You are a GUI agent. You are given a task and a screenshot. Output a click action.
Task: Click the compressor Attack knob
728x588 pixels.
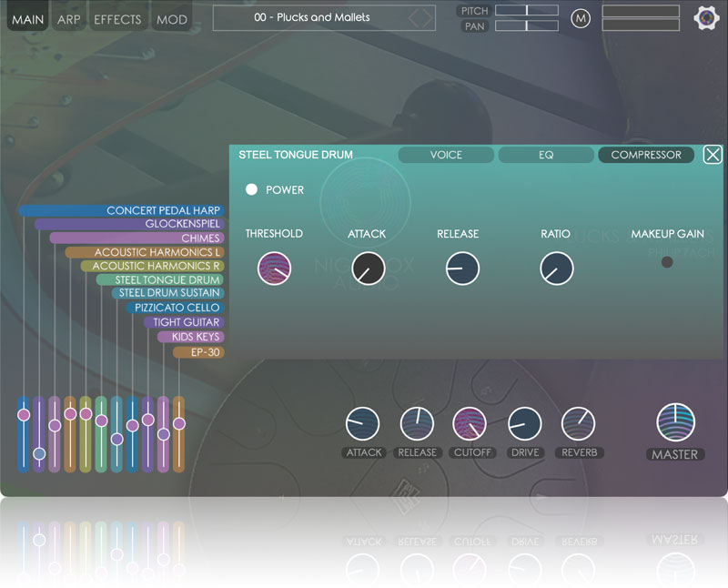[x=369, y=269]
